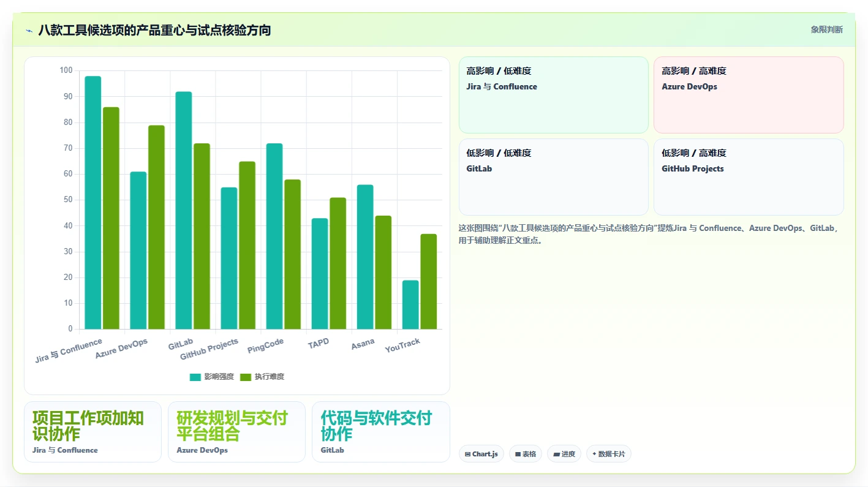This screenshot has height=487, width=868.
Task: Click the teal bar for TAPD
Action: point(320,274)
